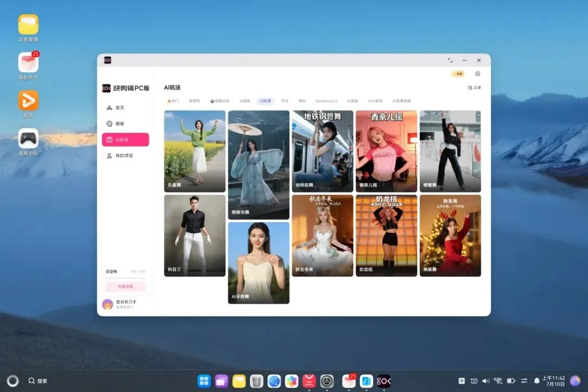Open the blue notes app icon in the taskbar
Image resolution: width=588 pixels, height=392 pixels.
tap(366, 381)
